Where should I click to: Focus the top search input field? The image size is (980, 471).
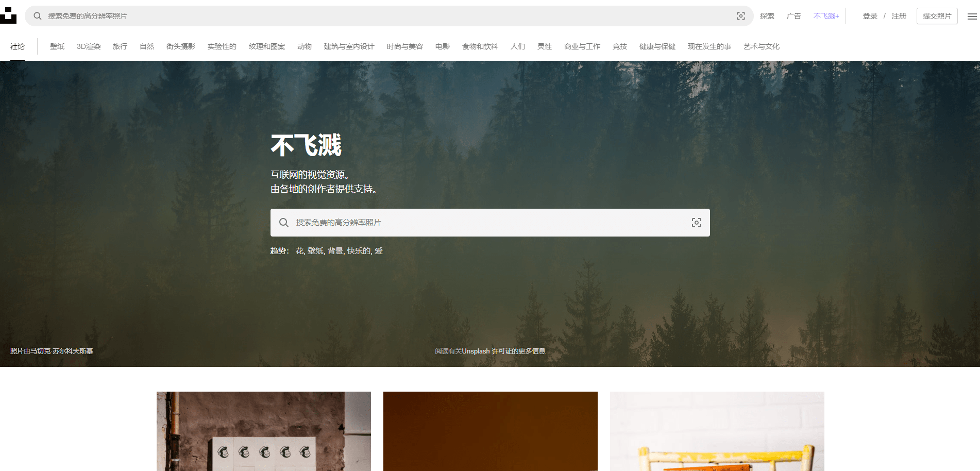tap(389, 16)
